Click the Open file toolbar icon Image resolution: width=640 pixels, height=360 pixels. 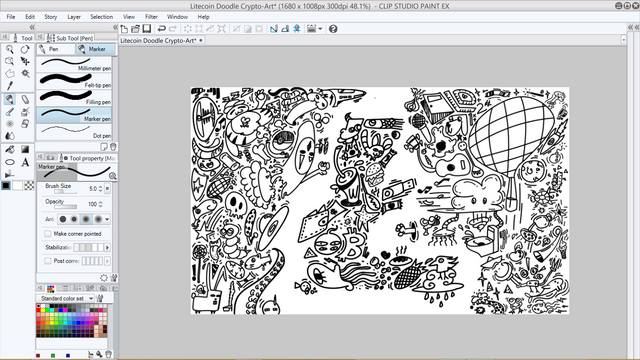[x=135, y=29]
